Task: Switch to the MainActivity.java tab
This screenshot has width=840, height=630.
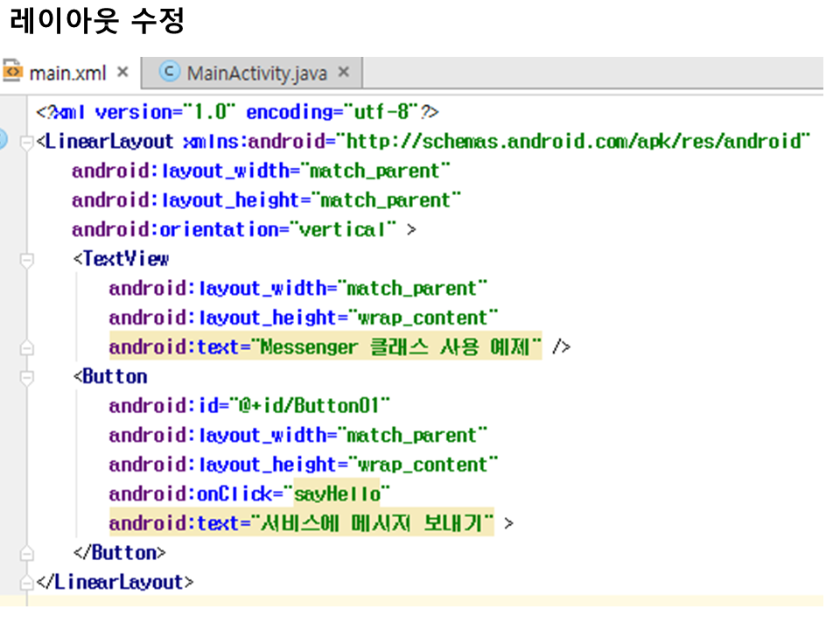Action: [255, 73]
